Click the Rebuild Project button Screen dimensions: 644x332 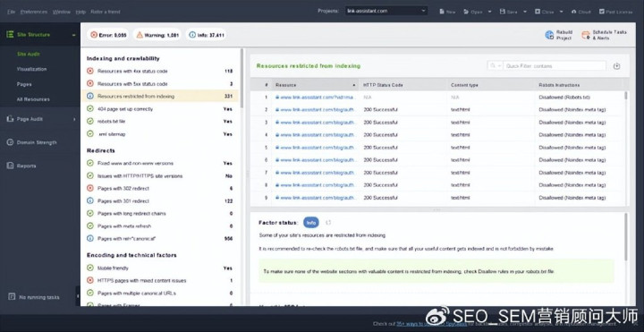coord(559,35)
